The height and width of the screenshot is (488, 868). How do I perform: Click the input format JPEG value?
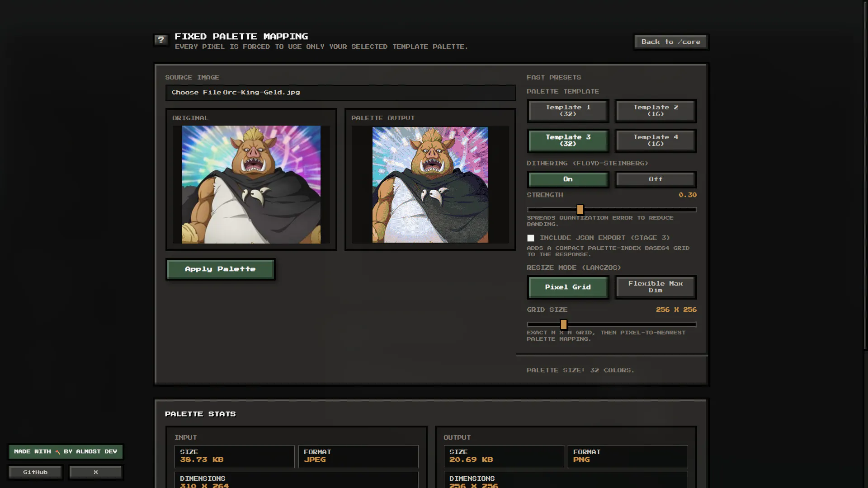tap(315, 460)
